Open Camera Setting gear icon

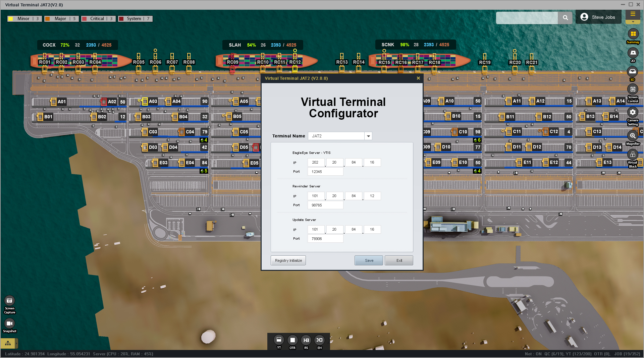coord(633,112)
